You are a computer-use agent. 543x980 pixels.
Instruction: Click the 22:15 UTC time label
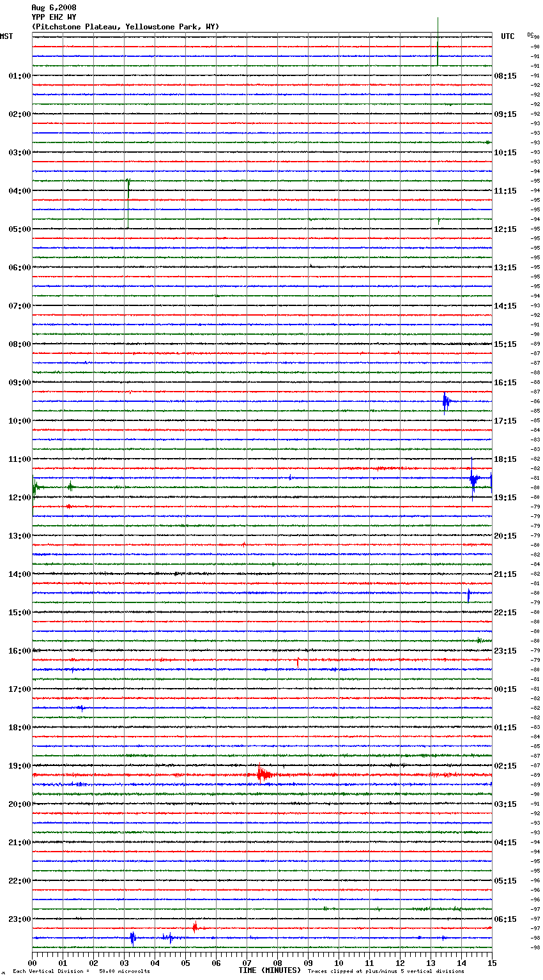[505, 613]
